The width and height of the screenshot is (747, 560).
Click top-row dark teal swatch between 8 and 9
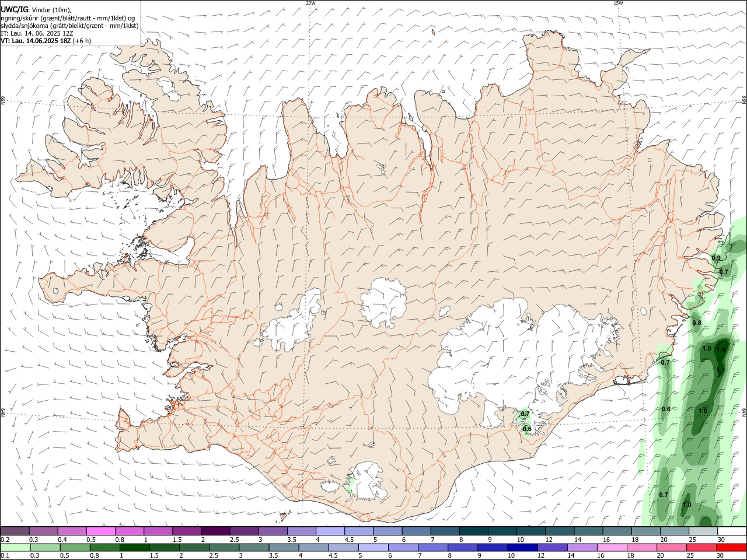click(474, 531)
